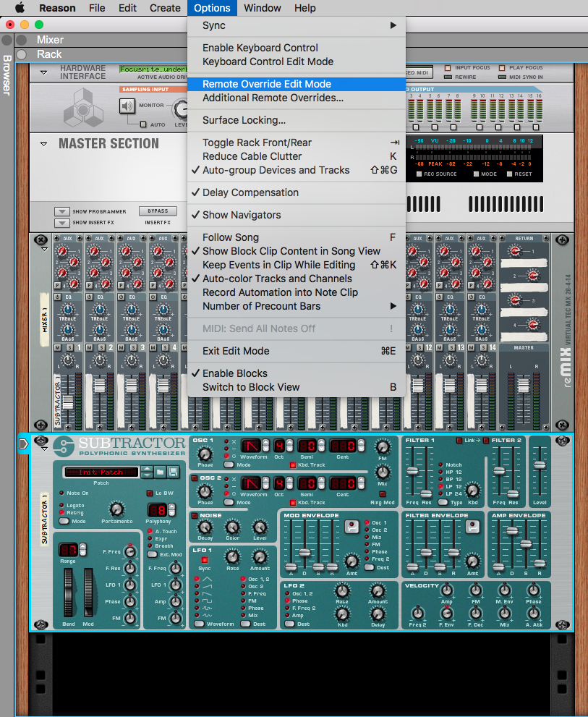Open the Create menu in the menu bar
Image resolution: width=588 pixels, height=717 pixels.
pos(165,8)
